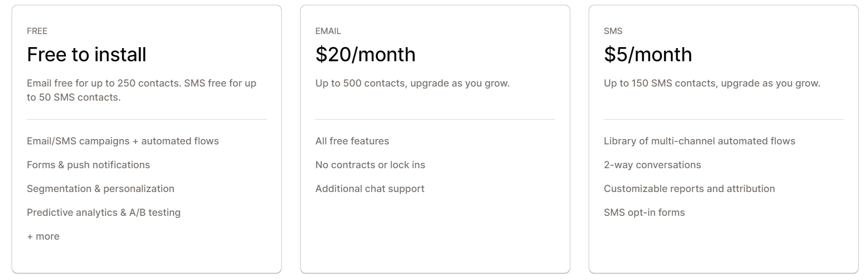Click "SMS opt-in forms" feature
Image resolution: width=868 pixels, height=280 pixels.
(644, 212)
